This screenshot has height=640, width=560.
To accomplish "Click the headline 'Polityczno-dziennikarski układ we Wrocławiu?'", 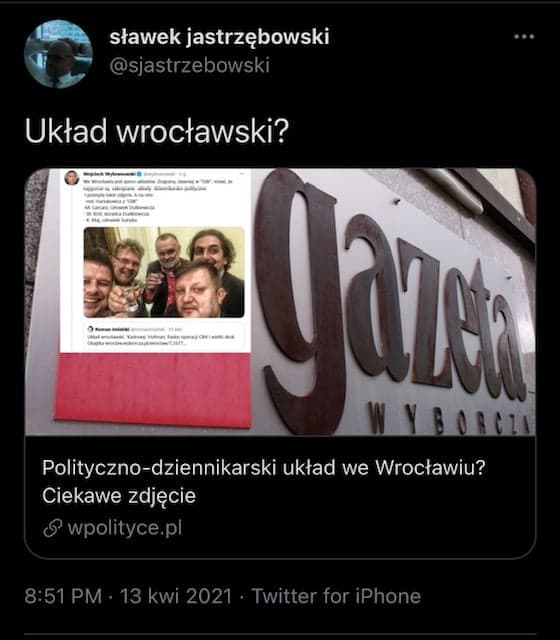I will coord(264,468).
